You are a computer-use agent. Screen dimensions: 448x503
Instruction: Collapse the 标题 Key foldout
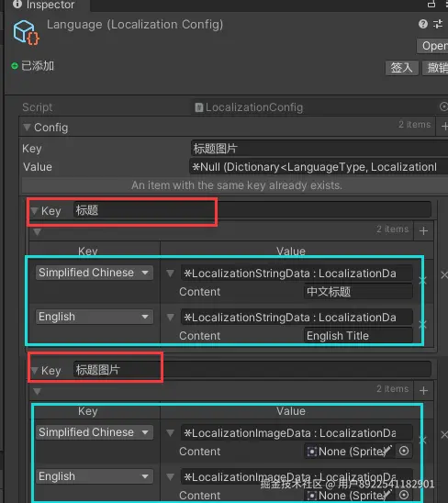[x=34, y=211]
